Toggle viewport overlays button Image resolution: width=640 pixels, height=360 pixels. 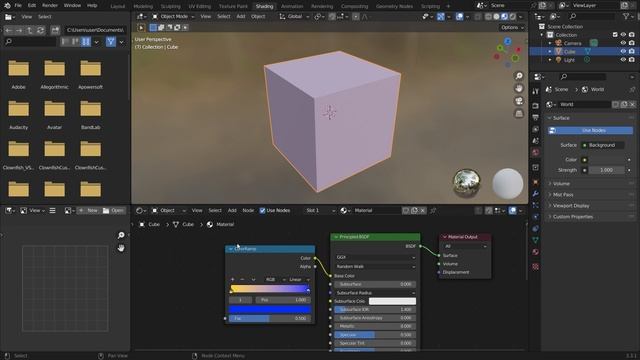(x=460, y=17)
